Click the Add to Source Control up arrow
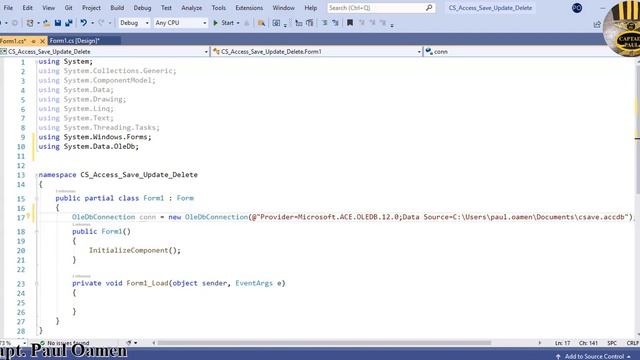Viewport: 640px width, 360px height. pyautogui.click(x=558, y=356)
